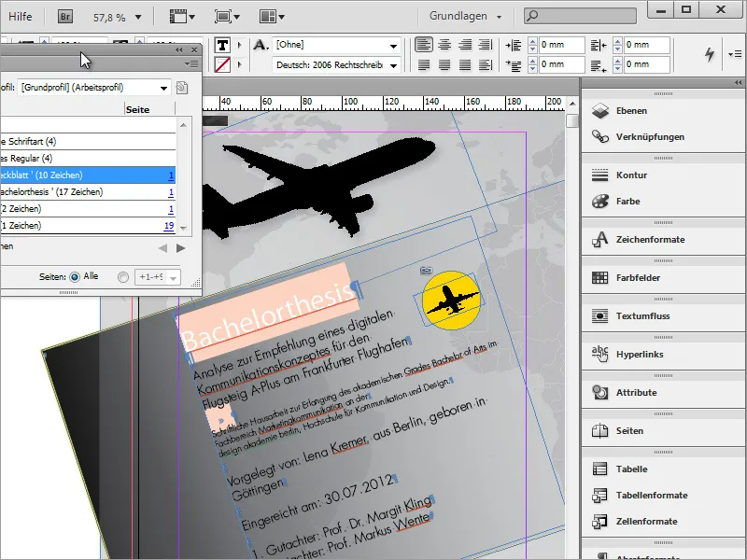Viewport: 747px width, 560px height.
Task: Launch Adobe Bridge via Br icon
Action: click(65, 17)
